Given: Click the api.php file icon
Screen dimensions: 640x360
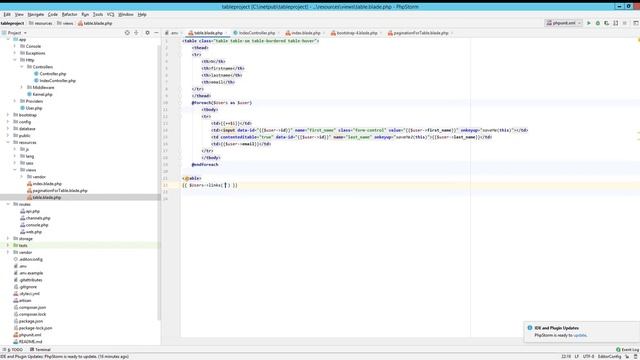Looking at the screenshot, I should pos(22,211).
